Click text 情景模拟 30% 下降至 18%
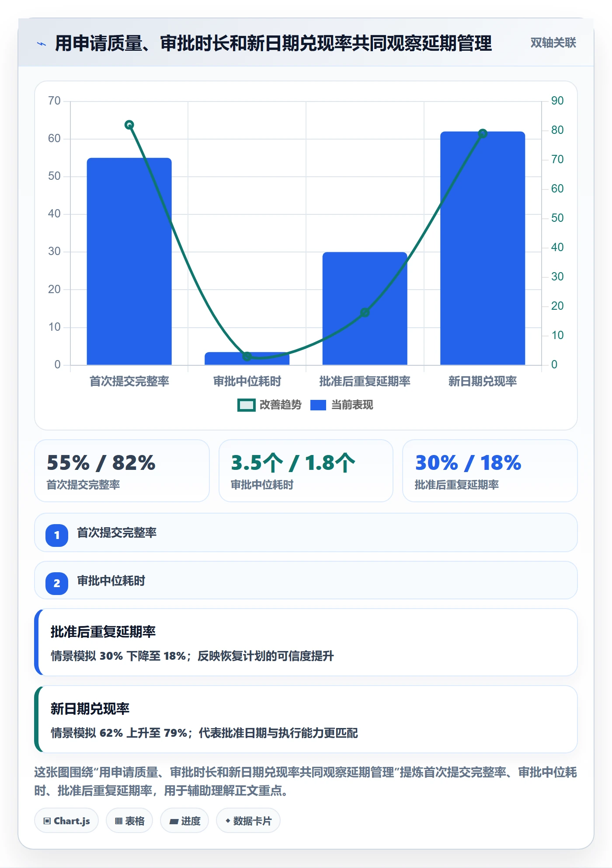Viewport: 612px width, 868px height. tap(118, 656)
